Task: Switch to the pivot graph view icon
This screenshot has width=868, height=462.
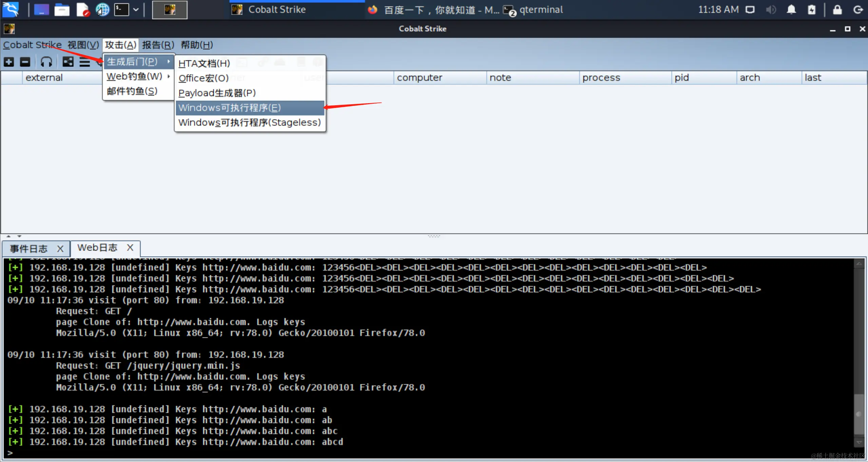Action: coord(68,62)
